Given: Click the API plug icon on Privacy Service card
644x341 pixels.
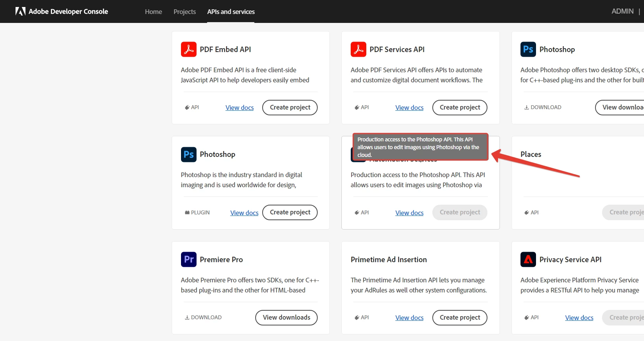Looking at the screenshot, I should pos(527,317).
